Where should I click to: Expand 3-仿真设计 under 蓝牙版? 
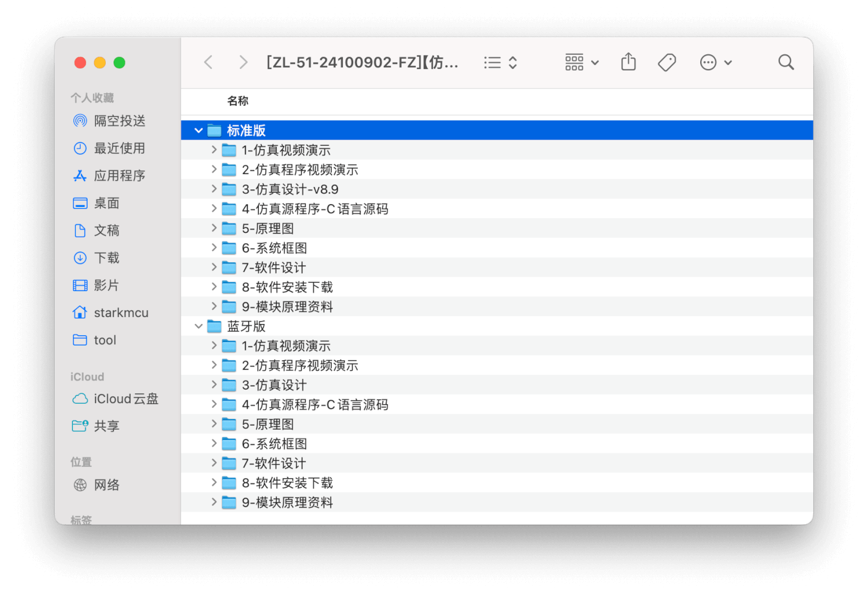(x=214, y=384)
